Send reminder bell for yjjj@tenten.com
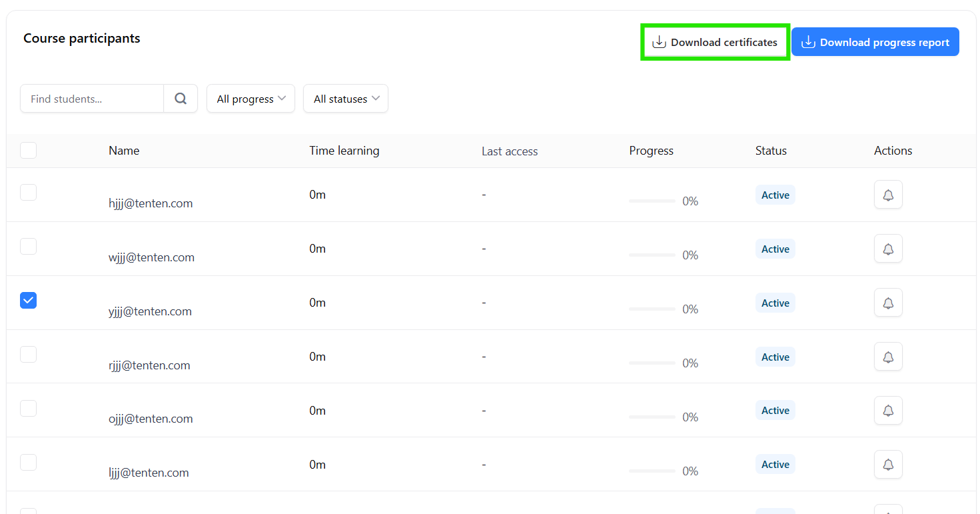Screen dimensions: 980x514 point(888,303)
